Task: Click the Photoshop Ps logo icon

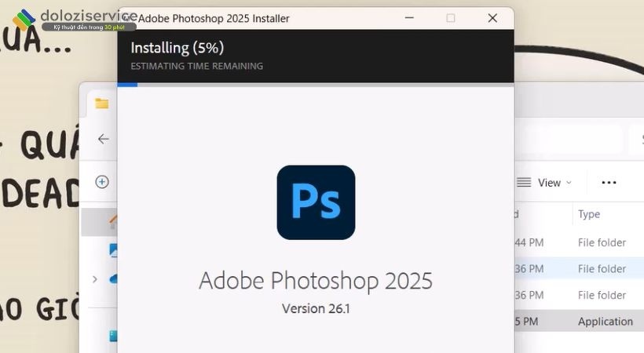Action: (316, 202)
